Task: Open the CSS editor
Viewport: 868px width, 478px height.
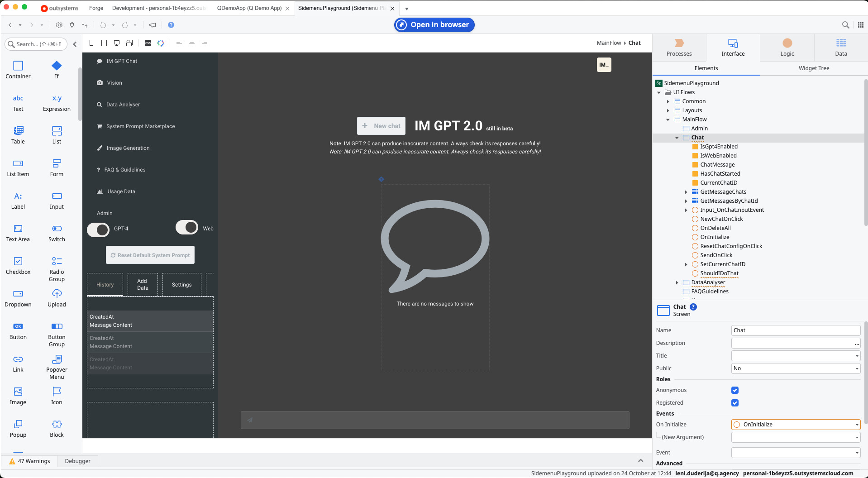Action: pos(148,43)
